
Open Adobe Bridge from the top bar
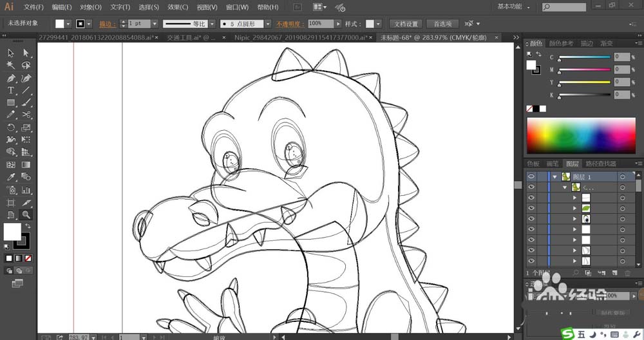297,7
